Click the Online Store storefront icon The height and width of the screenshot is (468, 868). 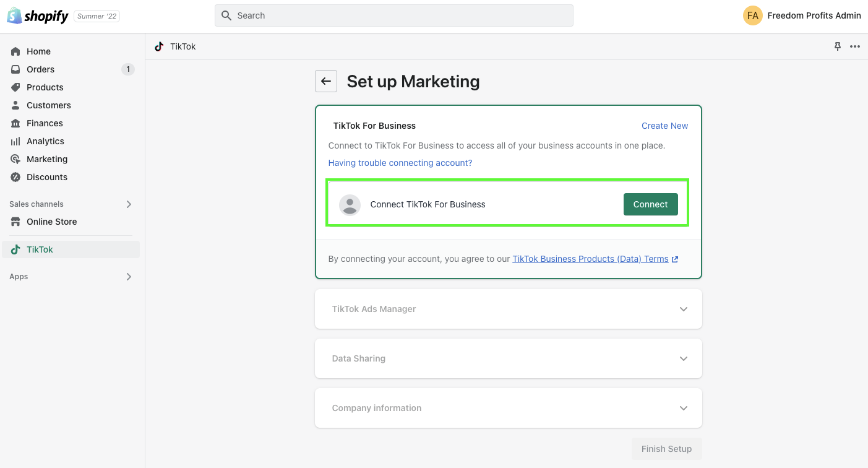pyautogui.click(x=15, y=222)
